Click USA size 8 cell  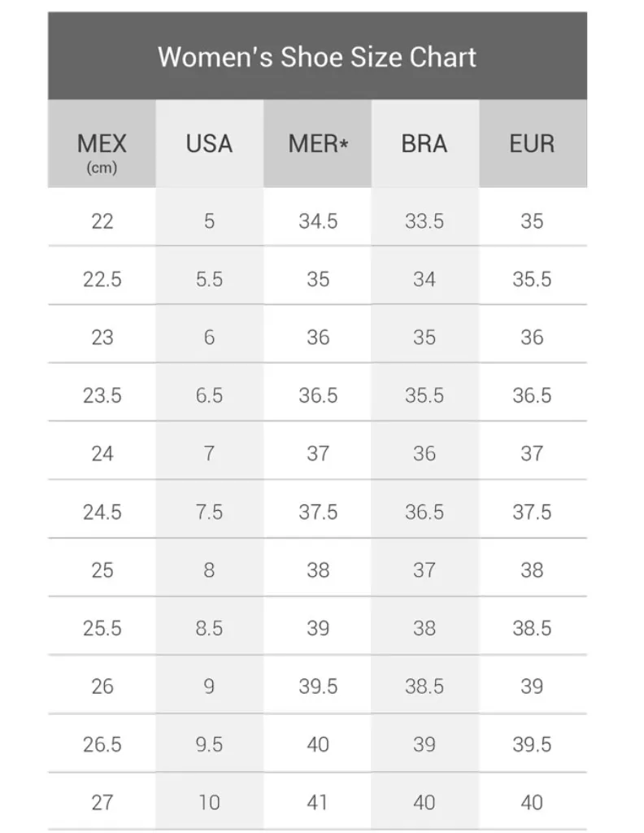point(209,570)
